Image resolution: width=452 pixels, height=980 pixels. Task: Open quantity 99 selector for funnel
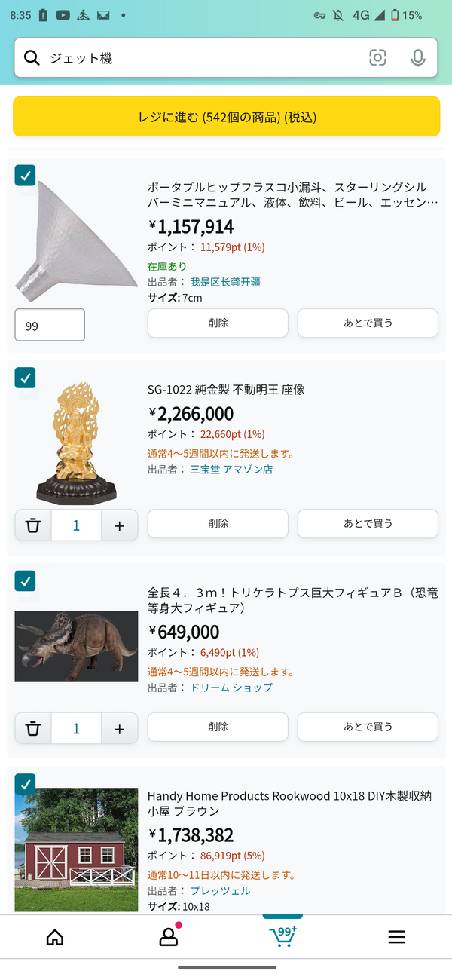tap(50, 325)
